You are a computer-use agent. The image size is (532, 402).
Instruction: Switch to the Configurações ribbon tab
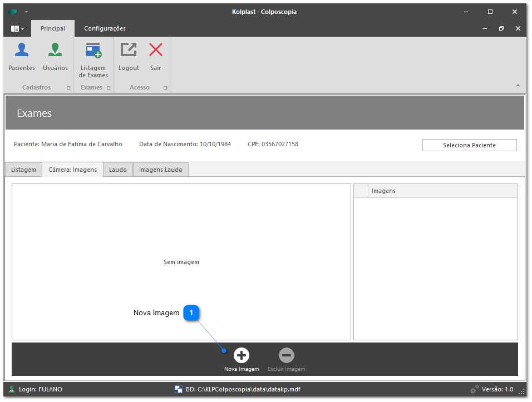click(x=105, y=28)
